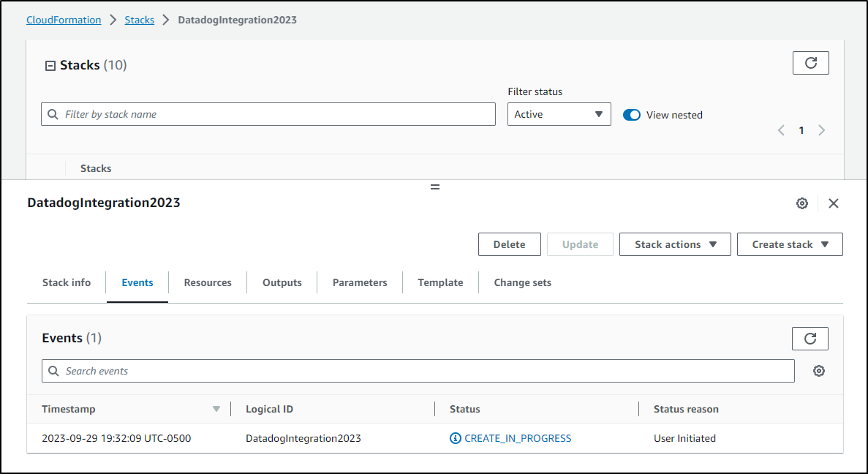Click the split panel resize handle

click(435, 187)
